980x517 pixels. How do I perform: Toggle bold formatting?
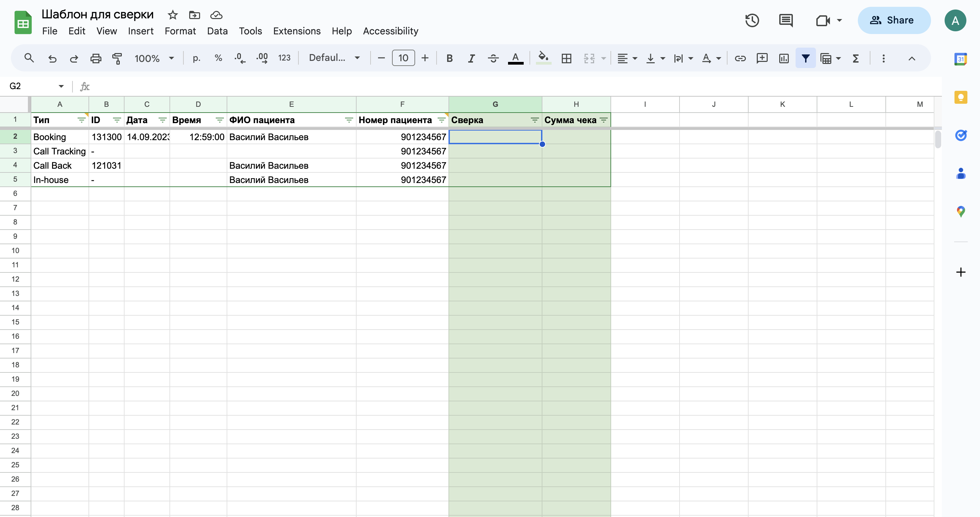[x=449, y=58]
